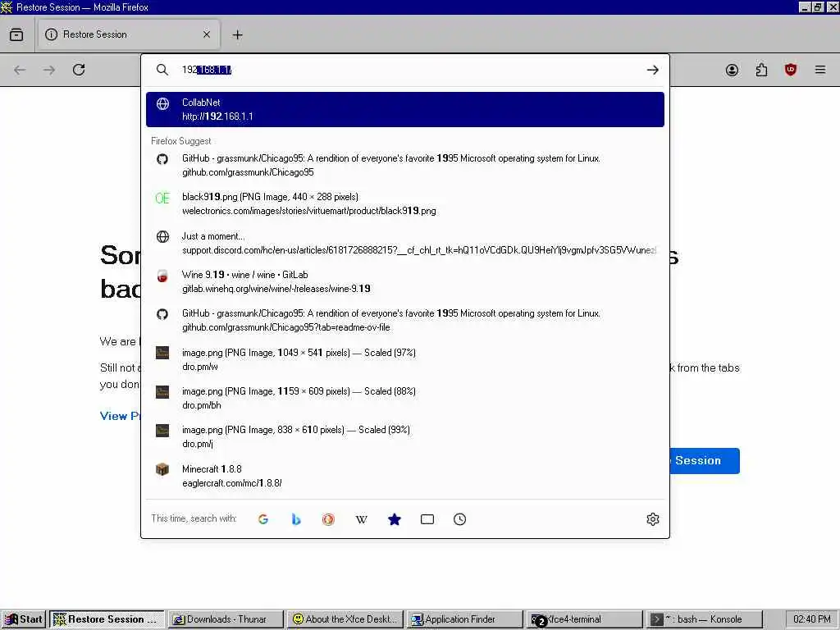Image resolution: width=840 pixels, height=630 pixels.
Task: Open the dro.pm/bh image suggestion
Action: 405,398
